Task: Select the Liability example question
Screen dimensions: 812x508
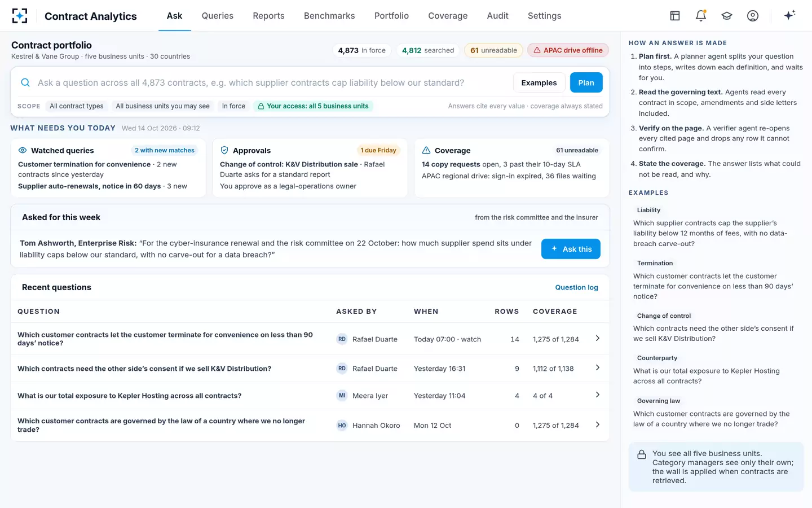Action: [716, 227]
